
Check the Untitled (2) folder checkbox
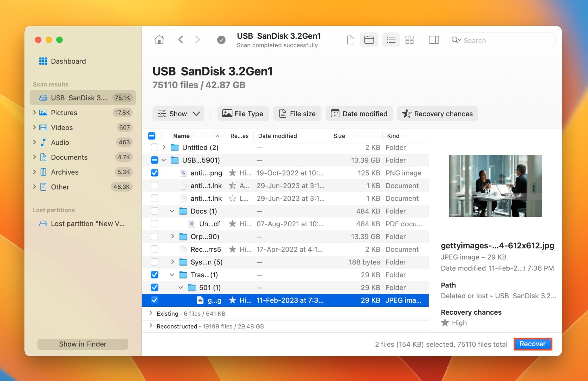154,147
